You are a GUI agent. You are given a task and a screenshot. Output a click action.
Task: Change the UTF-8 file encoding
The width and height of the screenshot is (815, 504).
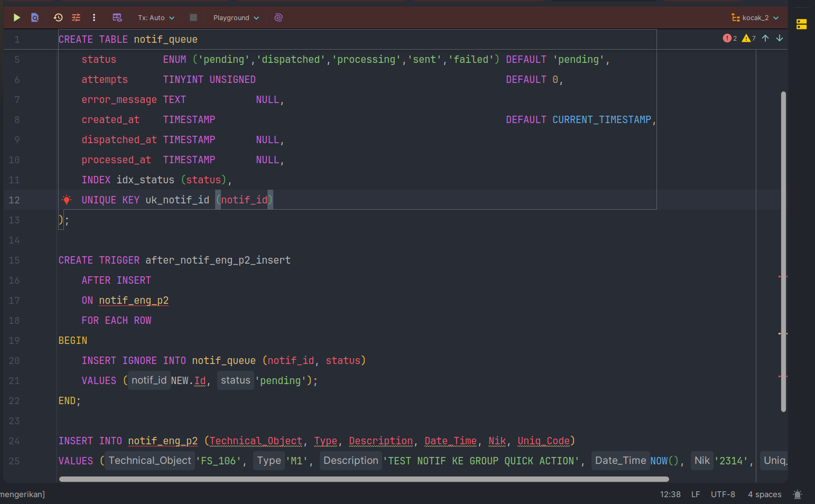pyautogui.click(x=723, y=494)
